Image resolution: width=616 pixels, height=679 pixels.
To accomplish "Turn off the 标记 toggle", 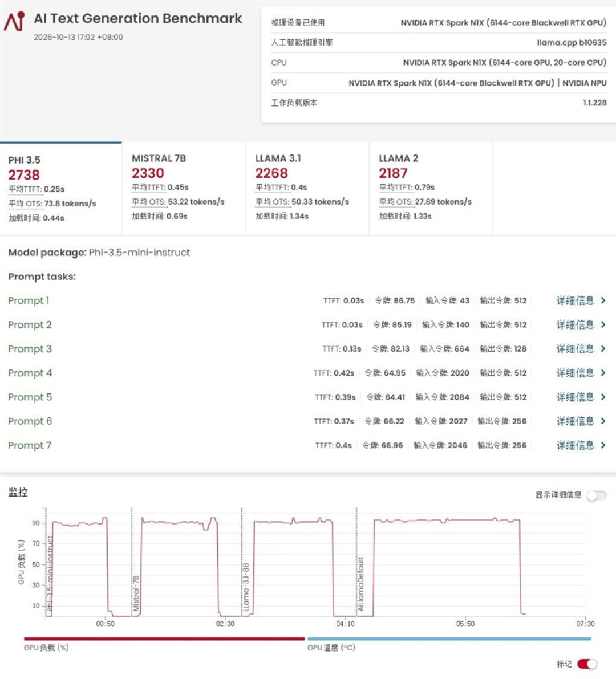I will 587,664.
